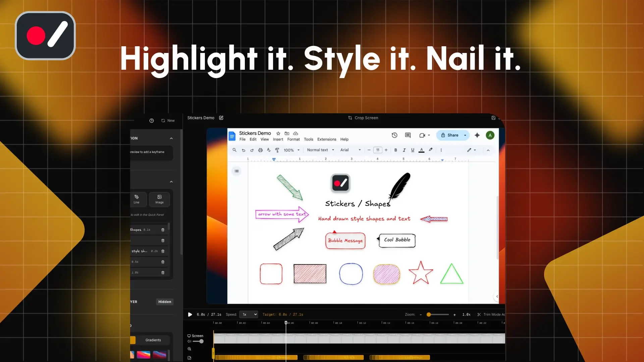
Task: Open the Insert menu in Docs
Action: pos(278,139)
